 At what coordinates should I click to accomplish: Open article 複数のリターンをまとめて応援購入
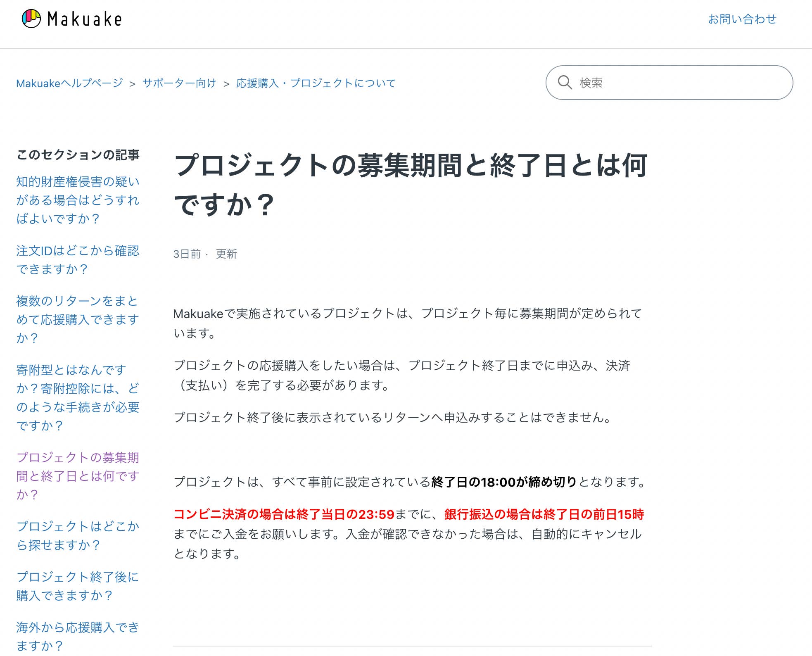[x=78, y=319]
